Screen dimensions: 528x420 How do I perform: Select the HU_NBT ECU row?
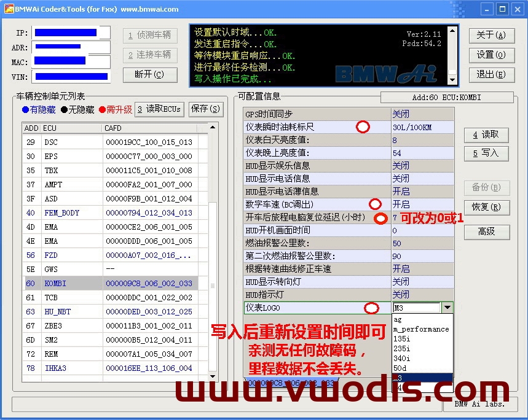pyautogui.click(x=57, y=312)
